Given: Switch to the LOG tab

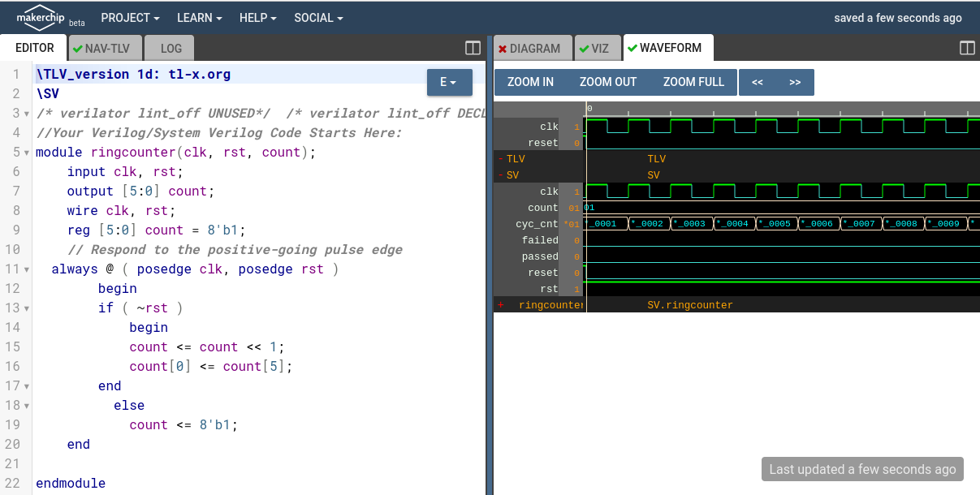Looking at the screenshot, I should [169, 48].
